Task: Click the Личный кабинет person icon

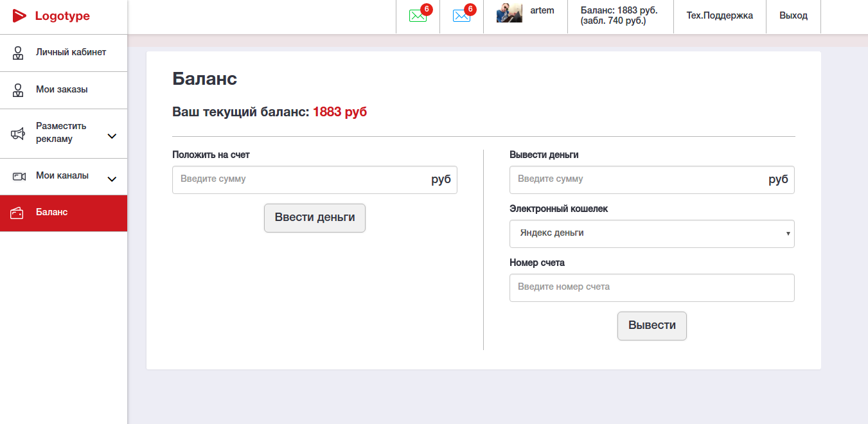Action: tap(19, 53)
